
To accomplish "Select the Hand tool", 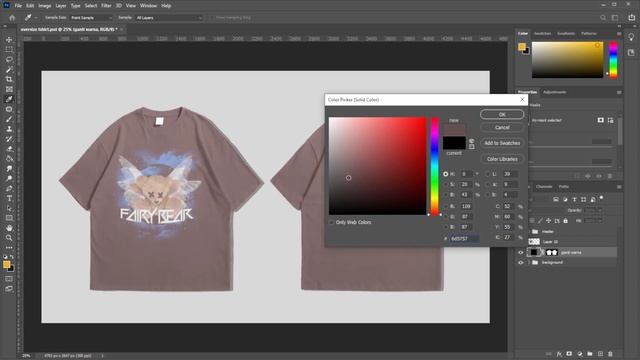I will [9, 228].
